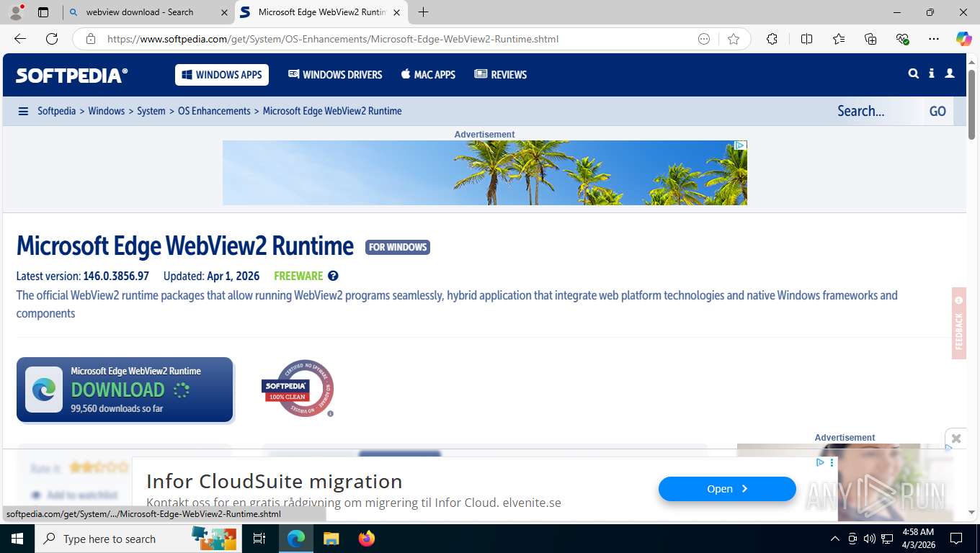The height and width of the screenshot is (553, 980).
Task: Go to OS Enhancements breadcrumb link
Action: tap(214, 111)
